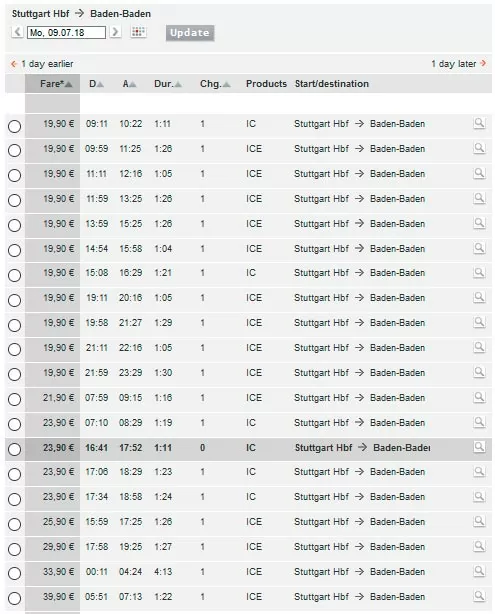The image size is (495, 614).
Task: Click the Update button
Action: [190, 33]
